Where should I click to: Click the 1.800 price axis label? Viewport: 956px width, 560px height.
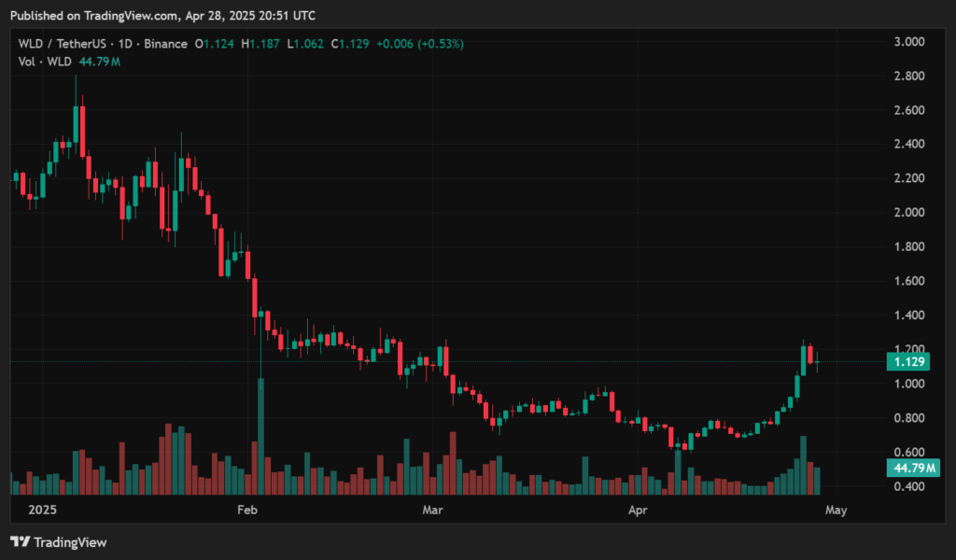tap(909, 246)
